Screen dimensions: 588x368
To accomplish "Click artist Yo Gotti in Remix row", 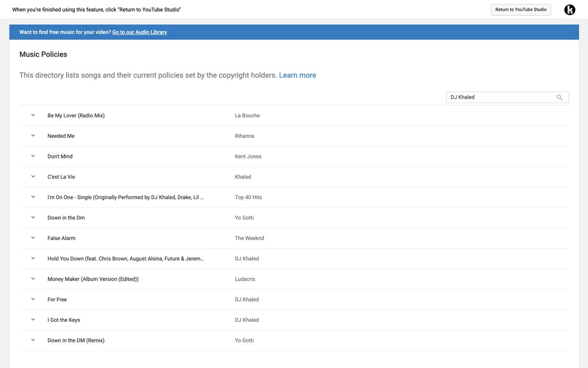I will click(245, 341).
